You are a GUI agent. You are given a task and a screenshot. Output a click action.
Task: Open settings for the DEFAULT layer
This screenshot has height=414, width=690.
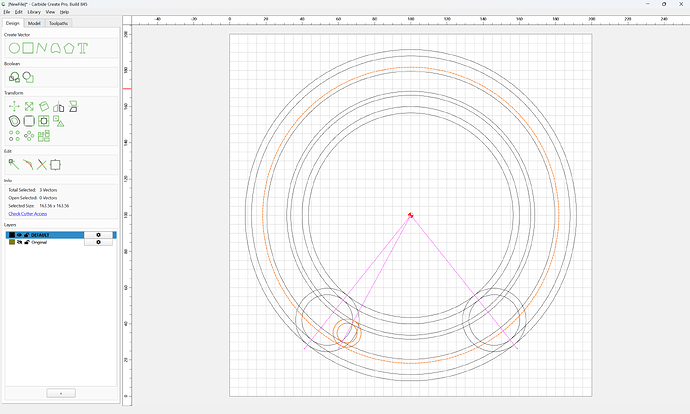point(98,235)
